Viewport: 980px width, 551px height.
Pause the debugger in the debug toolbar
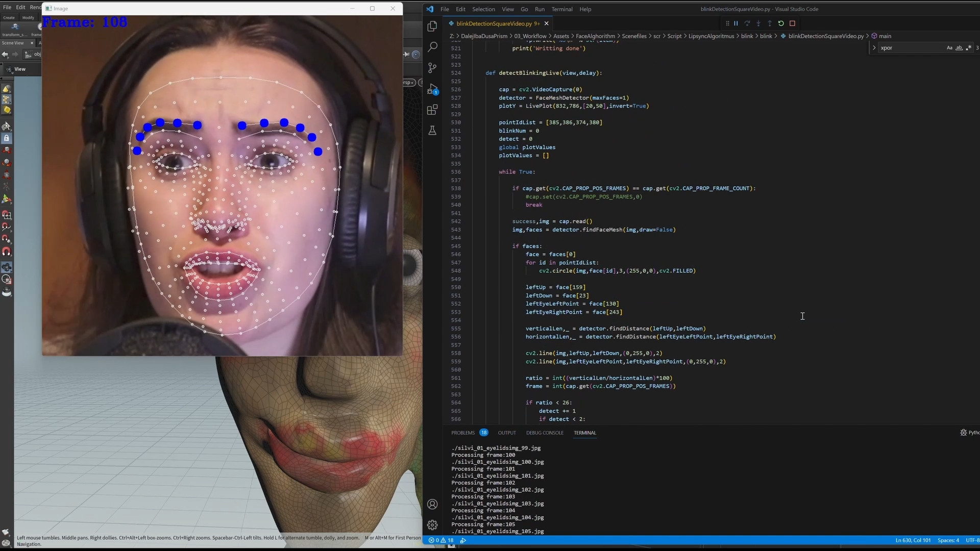click(736, 23)
